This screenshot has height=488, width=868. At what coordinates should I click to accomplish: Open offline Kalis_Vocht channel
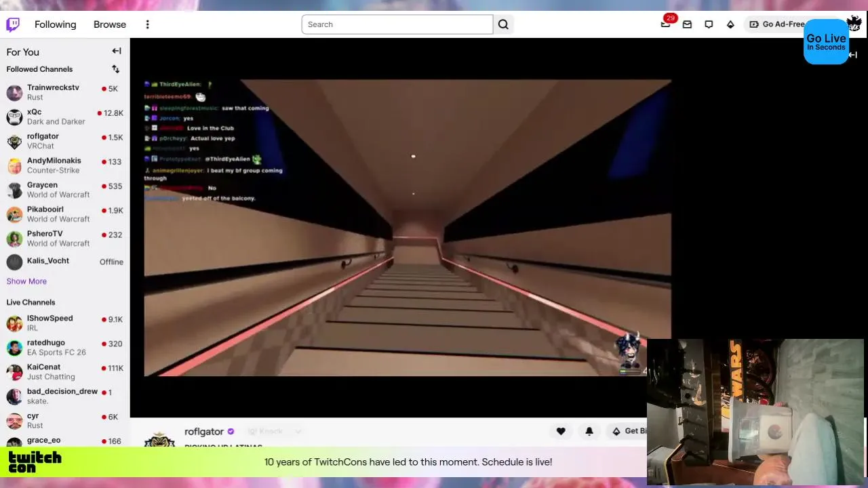pos(65,262)
